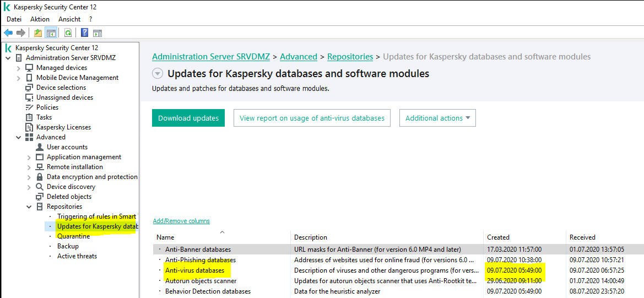644x298 pixels.
Task: Select the Kaspersky Security Center 12 root node
Action: pyautogui.click(x=57, y=47)
